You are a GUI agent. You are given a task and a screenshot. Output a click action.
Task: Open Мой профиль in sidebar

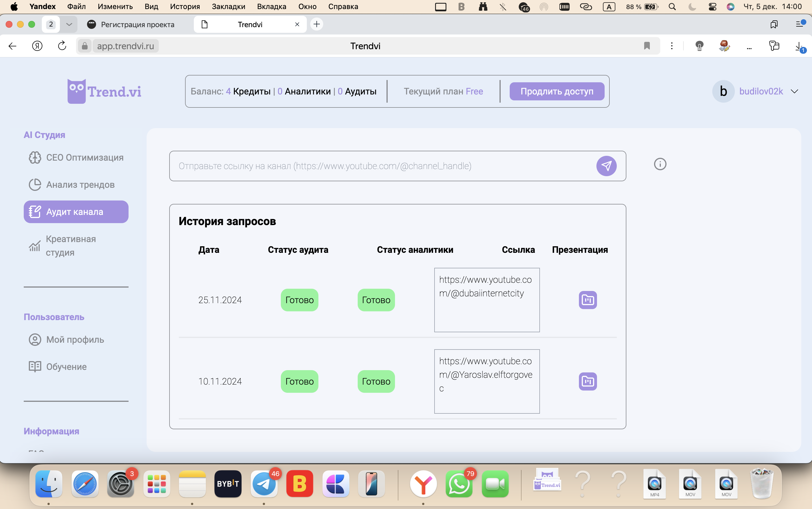click(75, 339)
